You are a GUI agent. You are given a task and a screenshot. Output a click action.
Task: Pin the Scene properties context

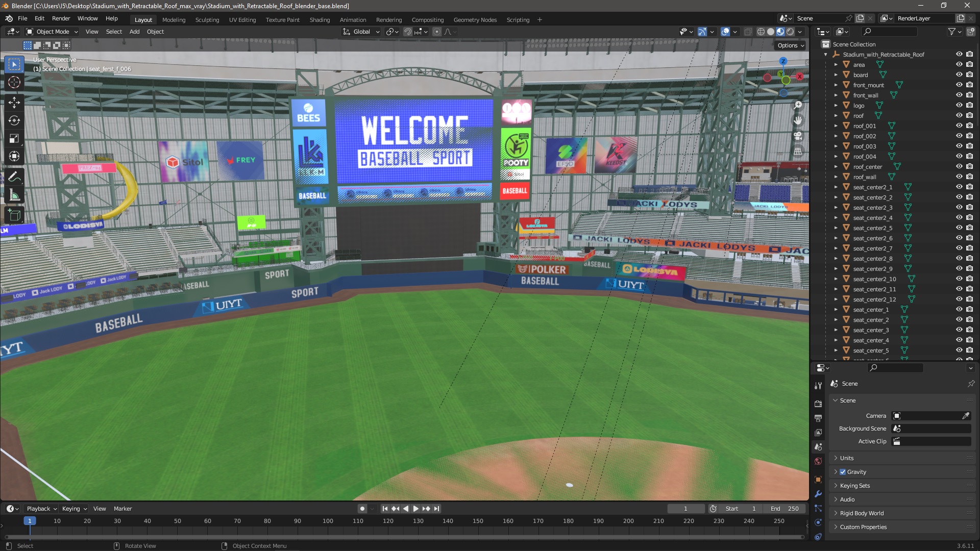pyautogui.click(x=971, y=384)
